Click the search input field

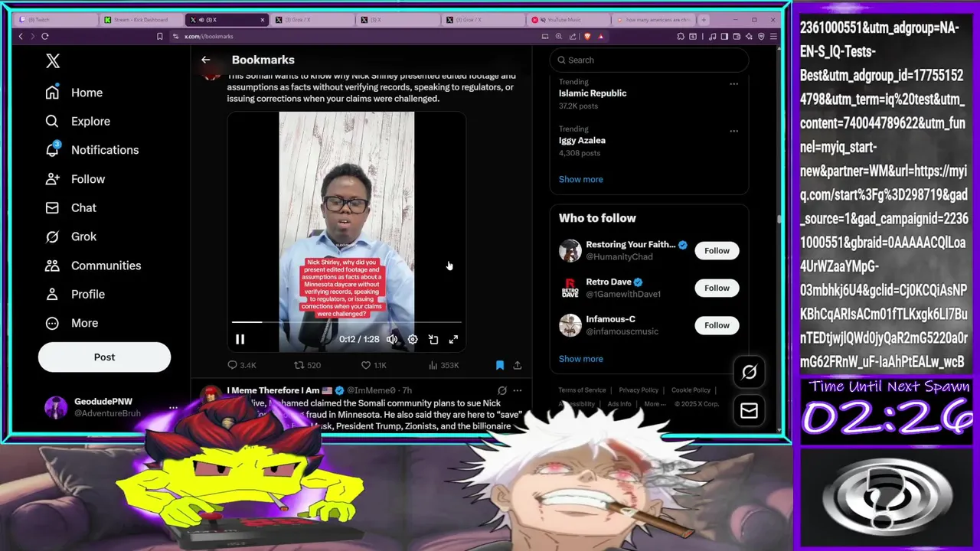648,60
